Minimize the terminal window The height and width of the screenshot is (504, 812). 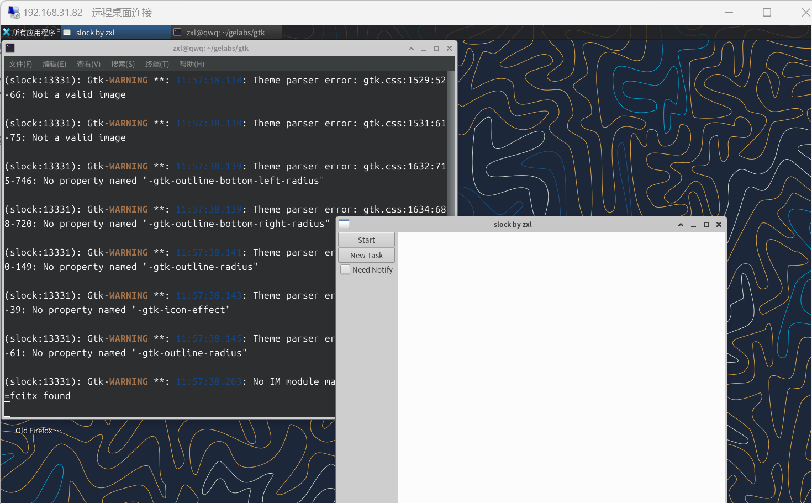tap(424, 49)
